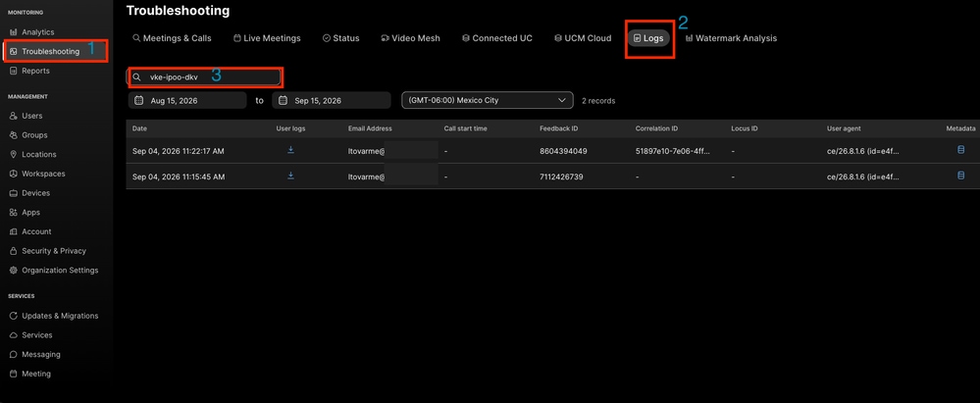Click the Services cloud icon

tap(13, 335)
